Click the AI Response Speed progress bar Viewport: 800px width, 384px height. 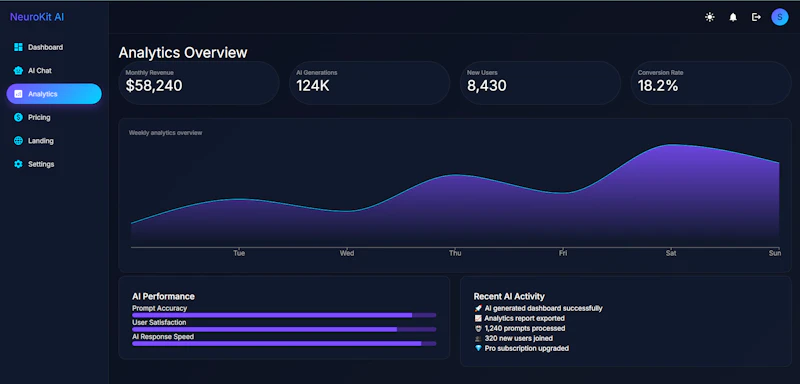(x=284, y=344)
